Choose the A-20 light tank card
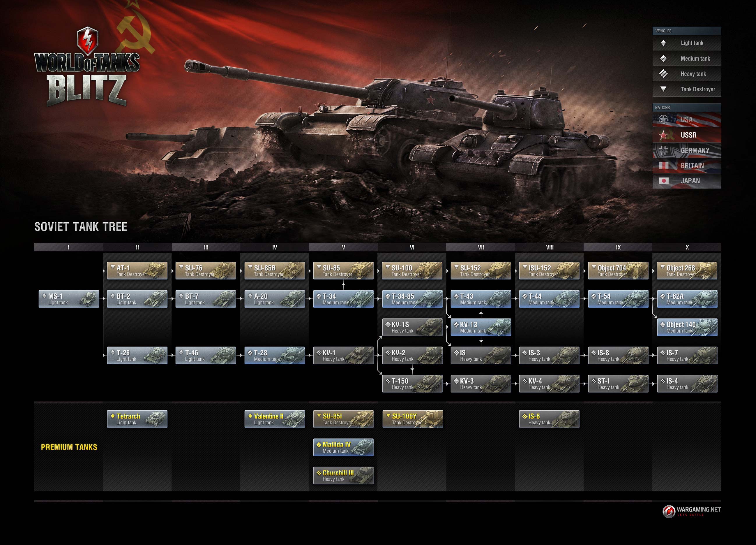Viewport: 756px width, 545px height. tap(275, 299)
